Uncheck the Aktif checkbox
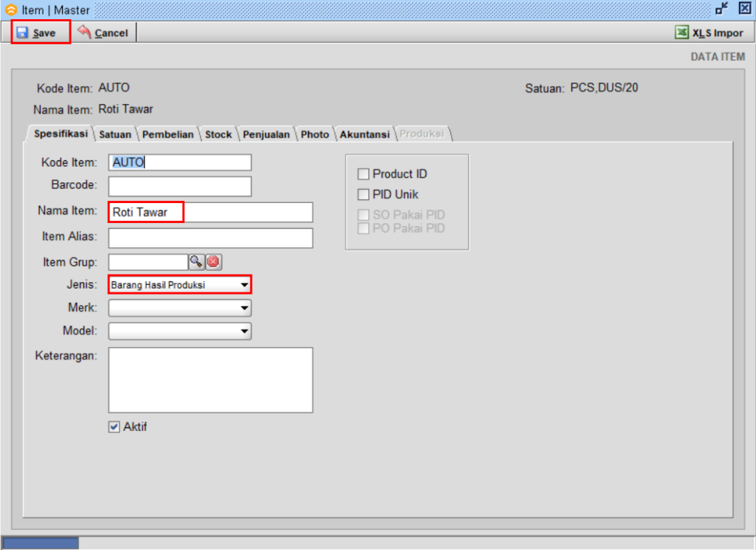 (114, 427)
